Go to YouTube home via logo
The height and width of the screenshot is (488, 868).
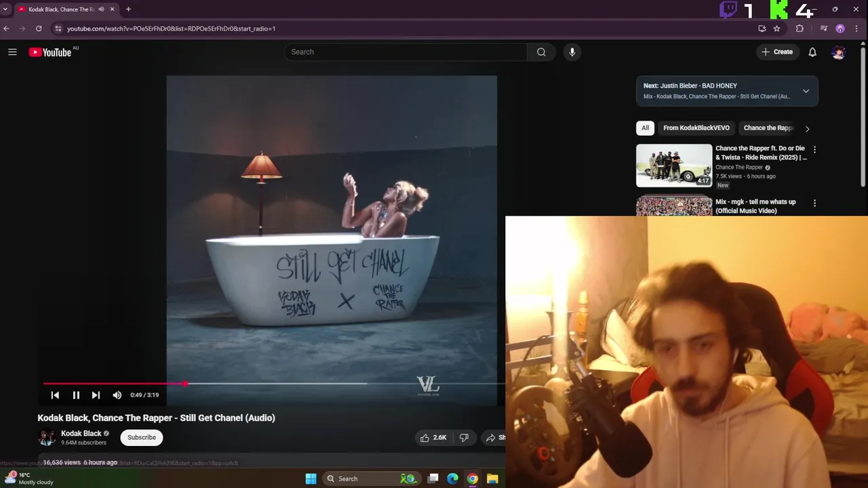[x=50, y=52]
